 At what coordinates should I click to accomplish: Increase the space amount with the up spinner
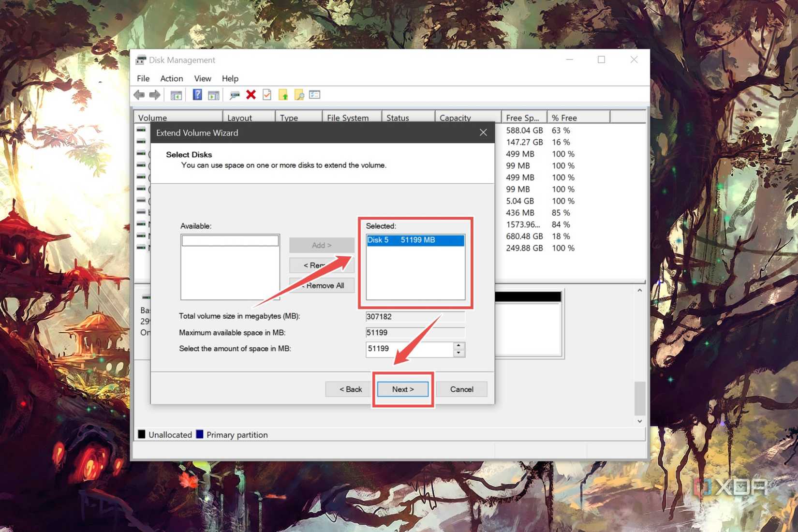(x=458, y=345)
